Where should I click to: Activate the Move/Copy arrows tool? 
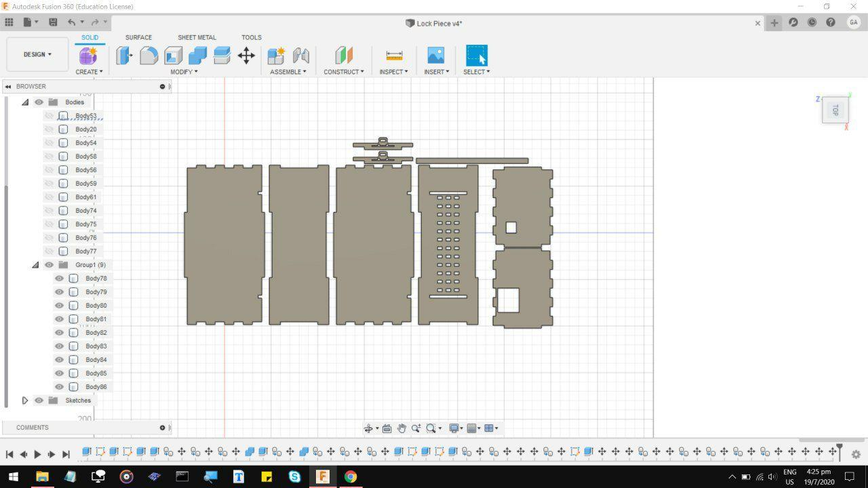click(246, 56)
